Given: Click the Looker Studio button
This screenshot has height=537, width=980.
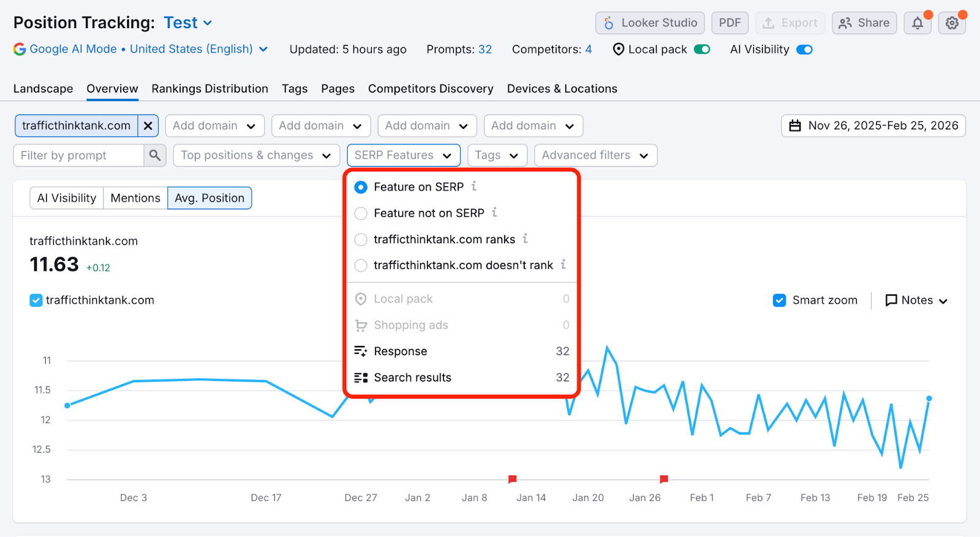Looking at the screenshot, I should point(650,23).
